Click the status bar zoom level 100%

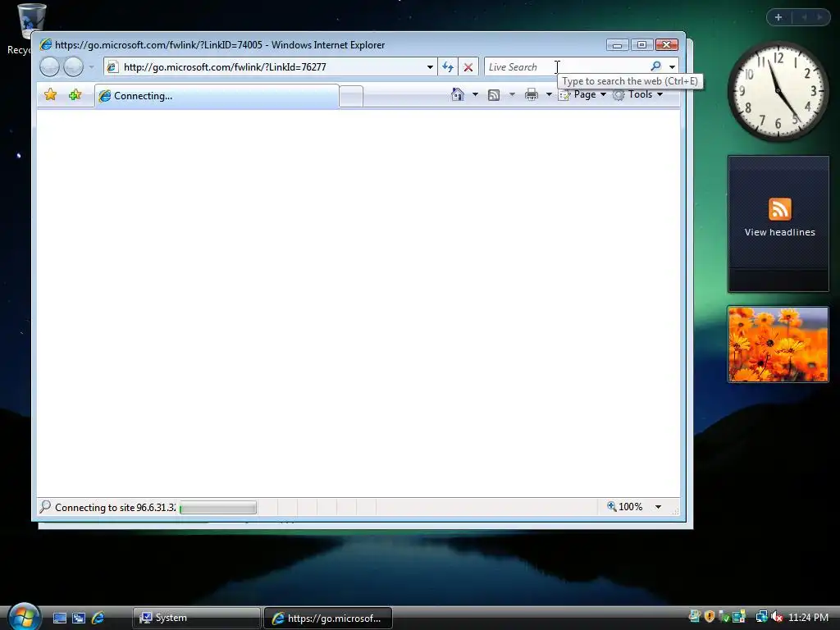pos(624,506)
